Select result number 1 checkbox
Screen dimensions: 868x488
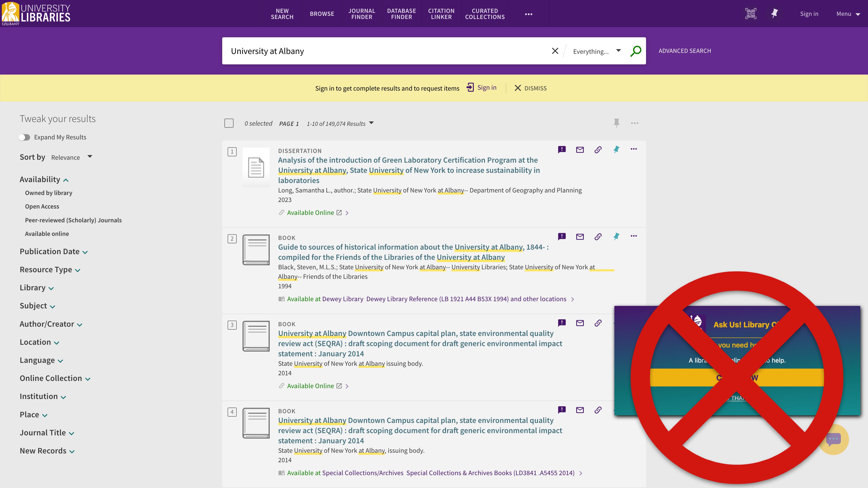pos(232,152)
